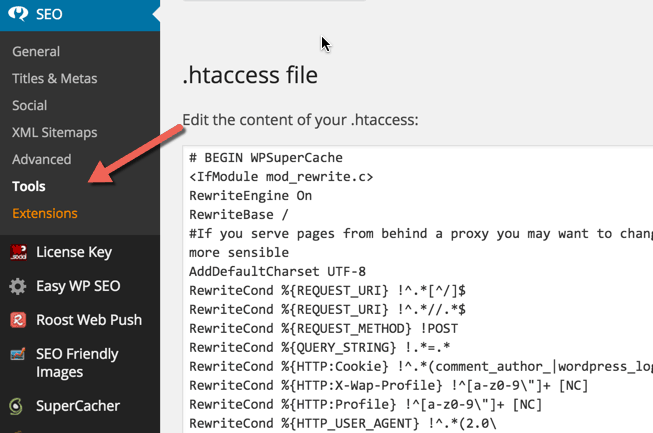Screen dimensions: 653x433
Task: Open the General SEO submenu
Action: click(x=36, y=52)
